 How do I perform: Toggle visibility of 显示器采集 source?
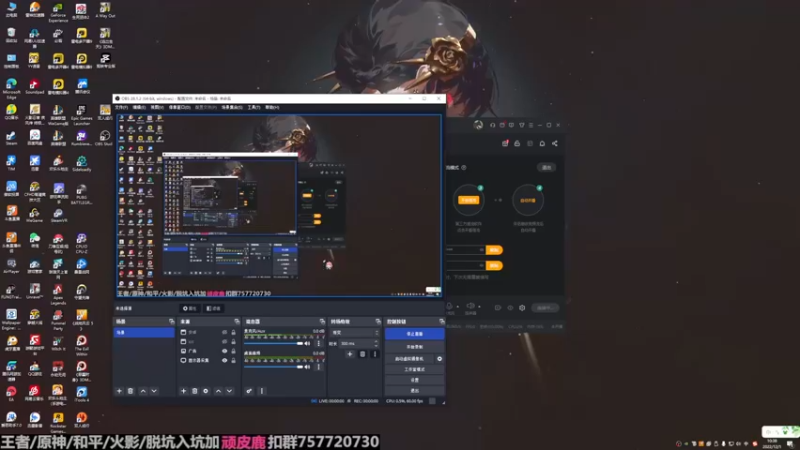[x=224, y=360]
